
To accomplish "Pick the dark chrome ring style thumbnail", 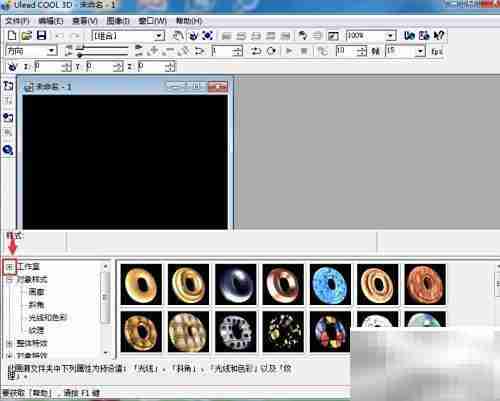I will coord(236,284).
